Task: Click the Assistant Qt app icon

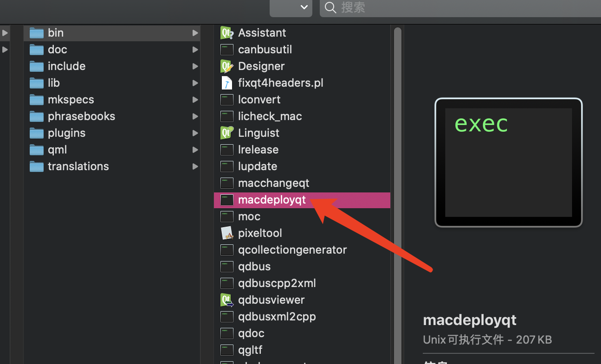Action: coord(226,33)
